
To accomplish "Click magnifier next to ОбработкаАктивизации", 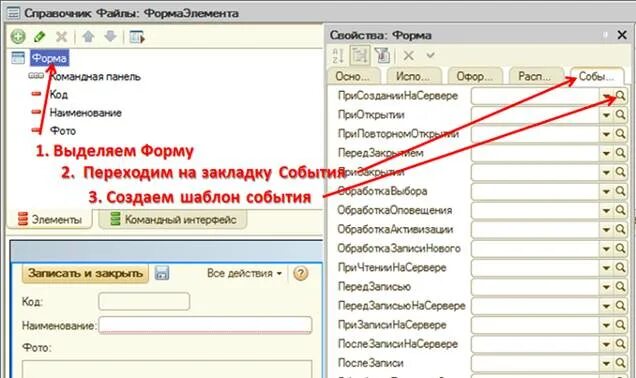I will pos(620,229).
